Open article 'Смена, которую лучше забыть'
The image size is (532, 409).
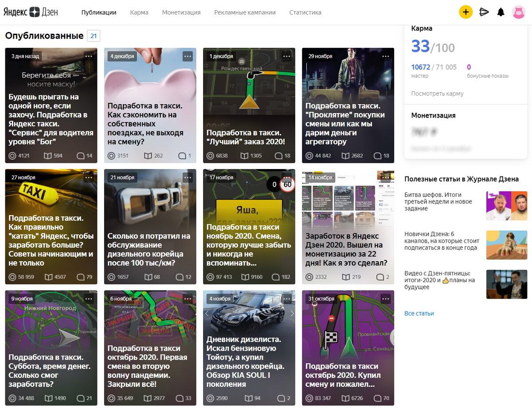(x=249, y=245)
